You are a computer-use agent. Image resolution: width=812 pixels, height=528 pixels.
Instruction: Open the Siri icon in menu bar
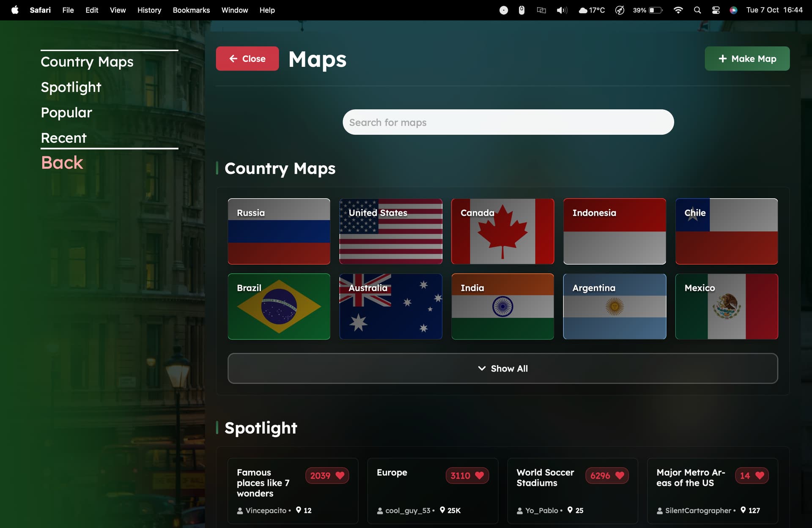(x=733, y=10)
